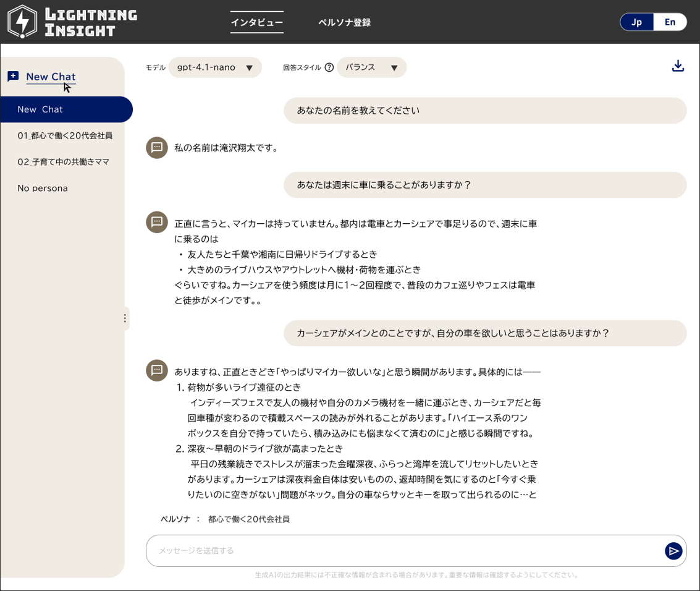
Task: Click the avatar icon on the last AI answer
Action: click(x=156, y=370)
